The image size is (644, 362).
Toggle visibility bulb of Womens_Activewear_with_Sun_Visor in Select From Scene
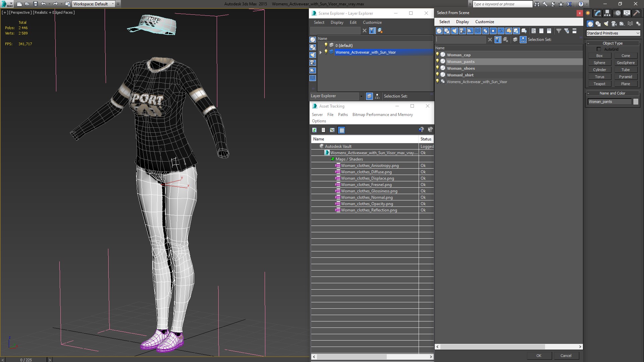click(x=437, y=81)
